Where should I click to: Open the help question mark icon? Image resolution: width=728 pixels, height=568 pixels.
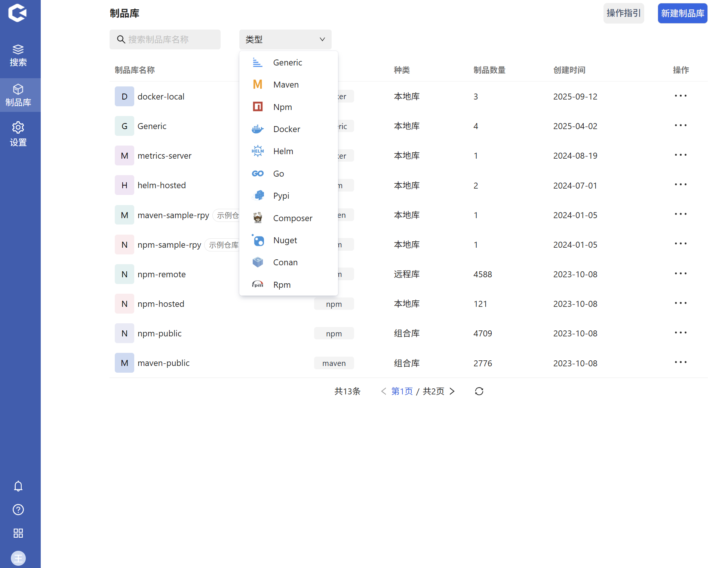click(x=18, y=509)
